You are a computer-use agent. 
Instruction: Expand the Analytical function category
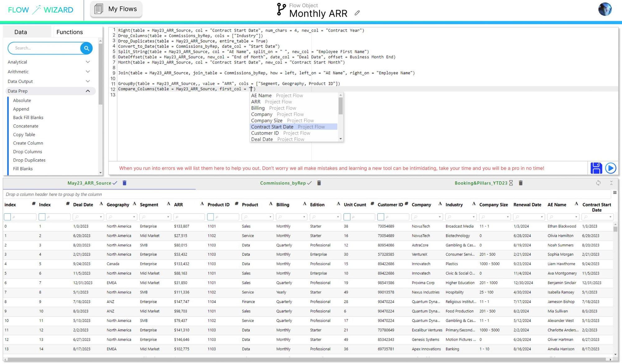88,62
